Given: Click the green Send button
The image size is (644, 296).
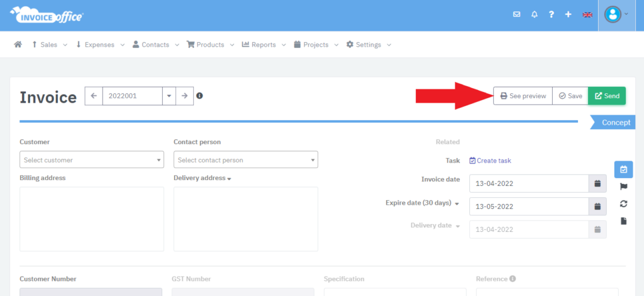Looking at the screenshot, I should tap(607, 96).
